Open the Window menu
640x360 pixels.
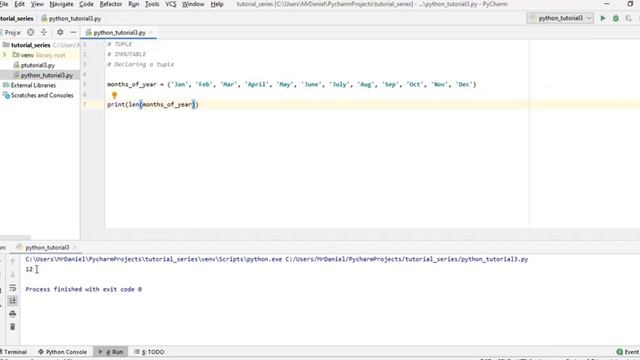[x=193, y=4]
